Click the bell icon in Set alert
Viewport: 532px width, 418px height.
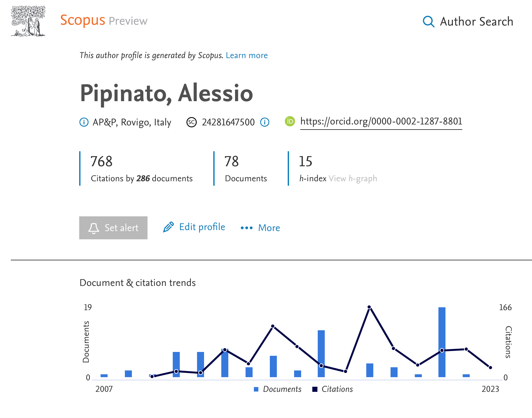pos(94,228)
